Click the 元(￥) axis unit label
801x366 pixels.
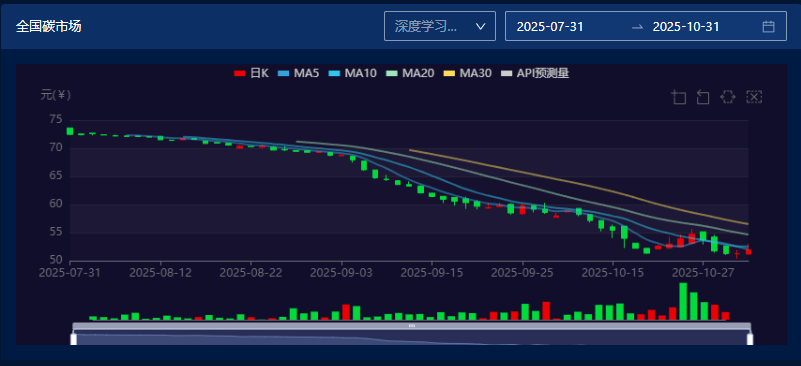(56, 95)
